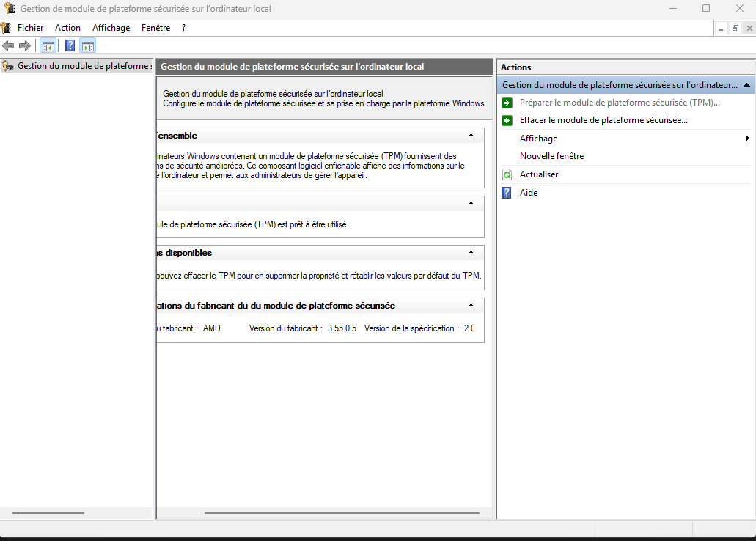Collapse the Vue d'ensemble section
The image size is (756, 541).
tap(471, 135)
